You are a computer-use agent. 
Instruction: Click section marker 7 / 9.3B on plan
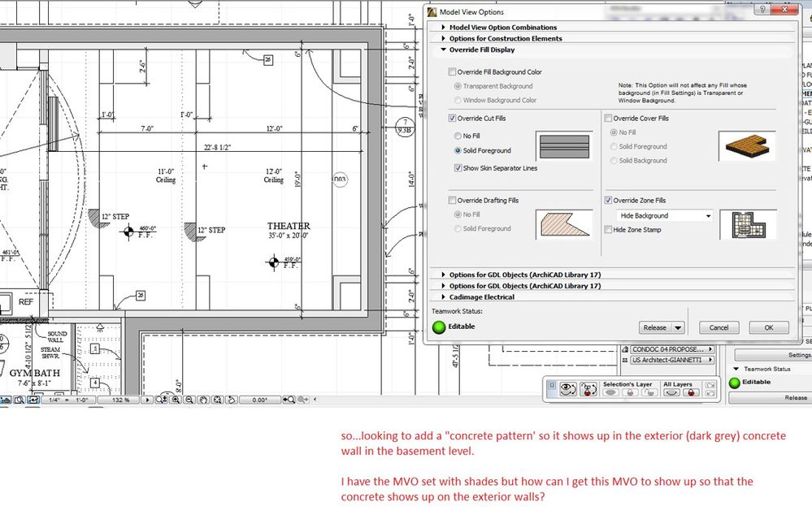point(405,126)
